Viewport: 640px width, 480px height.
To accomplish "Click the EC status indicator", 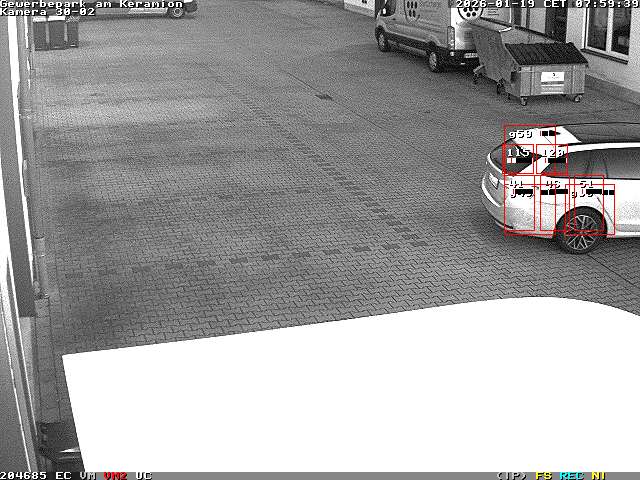I will 63,475.
